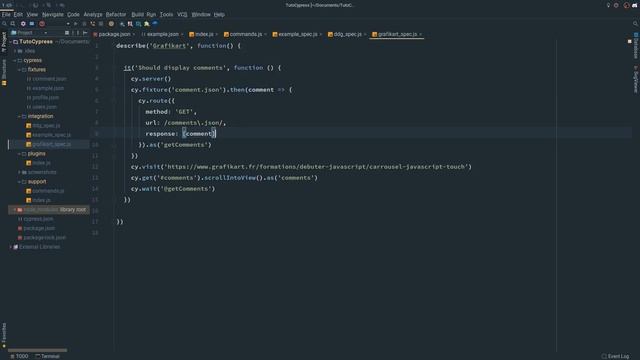Open the File menu
This screenshot has height=360, width=640.
pos(6,14)
